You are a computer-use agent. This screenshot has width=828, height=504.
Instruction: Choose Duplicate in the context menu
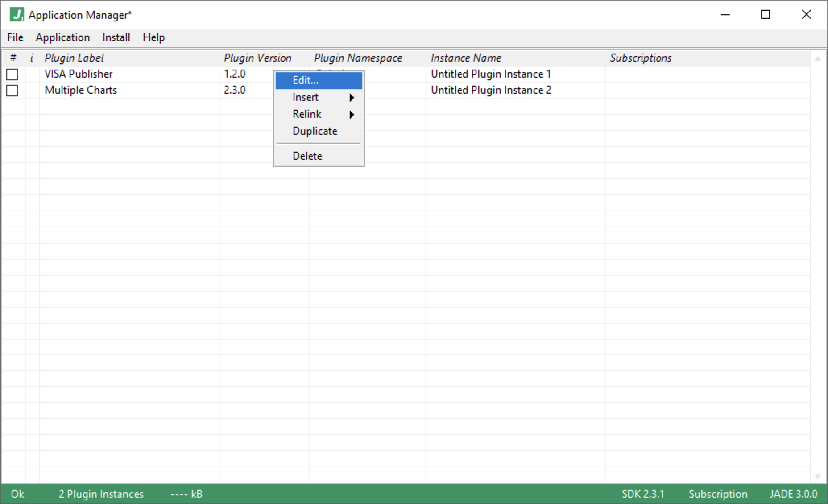[315, 131]
